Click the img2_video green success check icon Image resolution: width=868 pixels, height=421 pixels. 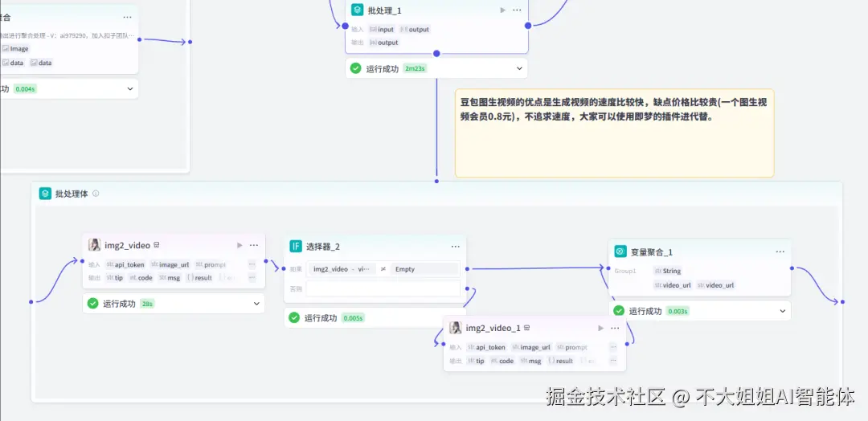click(93, 304)
